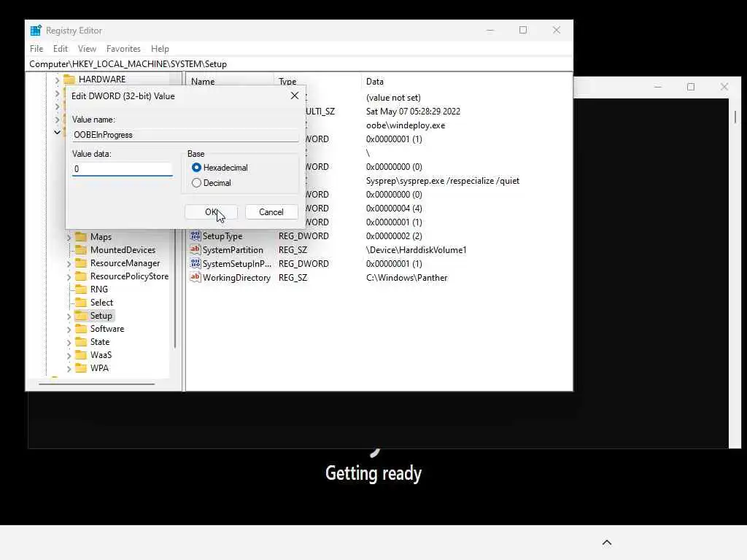This screenshot has width=747, height=560.
Task: Click the Software folder icon
Action: click(x=82, y=329)
